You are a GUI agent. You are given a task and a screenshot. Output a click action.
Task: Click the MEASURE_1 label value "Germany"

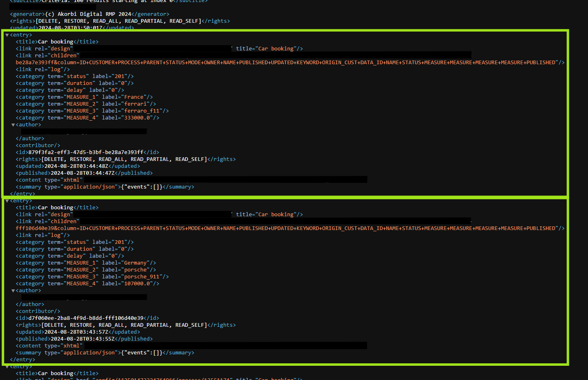pos(135,263)
